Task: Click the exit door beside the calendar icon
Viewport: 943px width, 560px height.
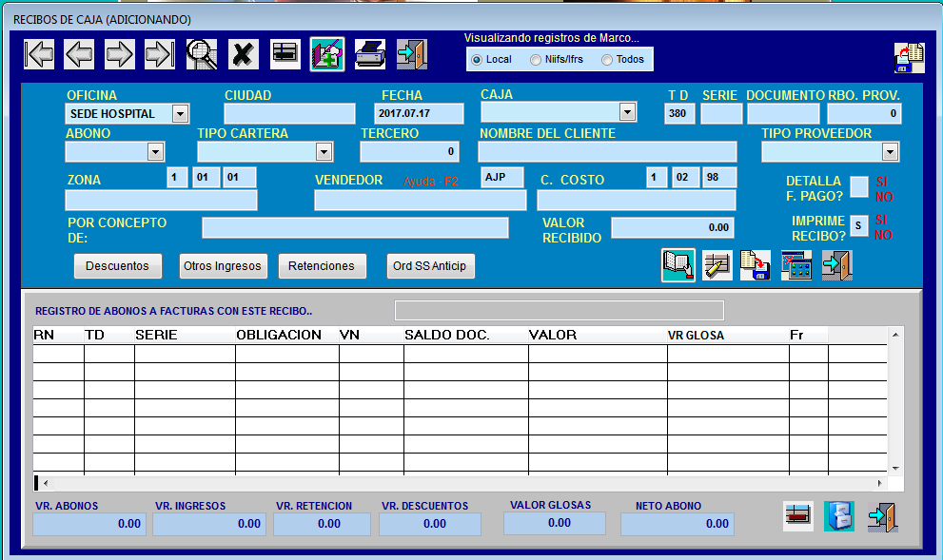Action: click(x=837, y=265)
